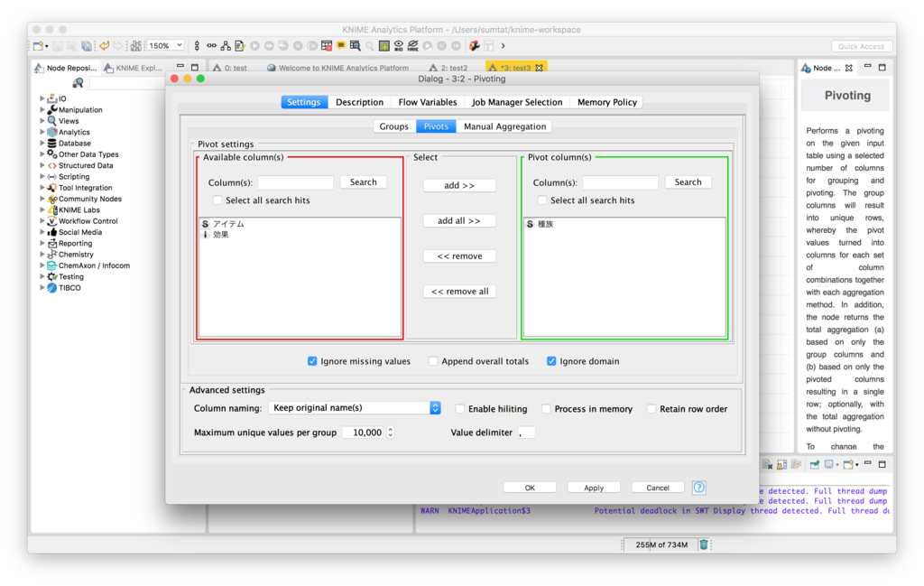Click the Workflow Control category icon
This screenshot has width=924, height=586.
point(52,220)
